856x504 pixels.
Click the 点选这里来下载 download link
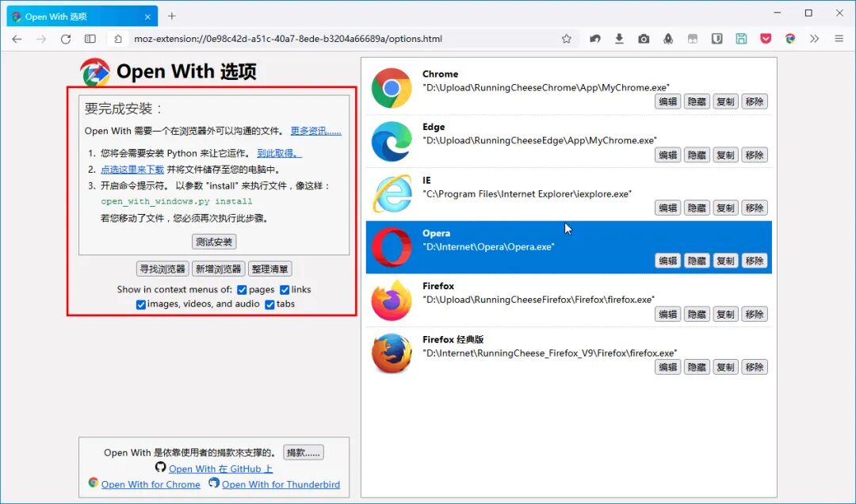[x=132, y=170]
